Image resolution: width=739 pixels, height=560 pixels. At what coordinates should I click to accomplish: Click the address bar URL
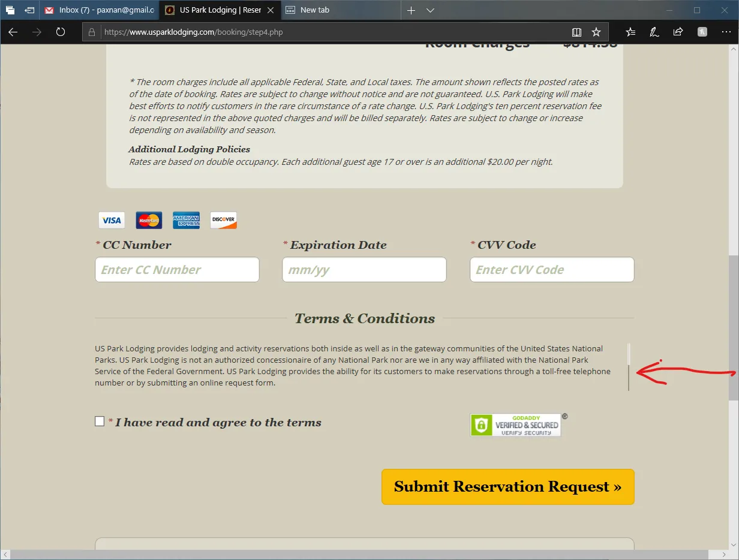tap(193, 32)
